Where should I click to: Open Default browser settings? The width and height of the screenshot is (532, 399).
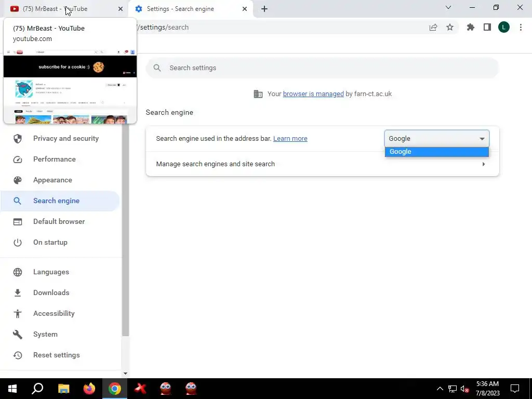point(60,221)
